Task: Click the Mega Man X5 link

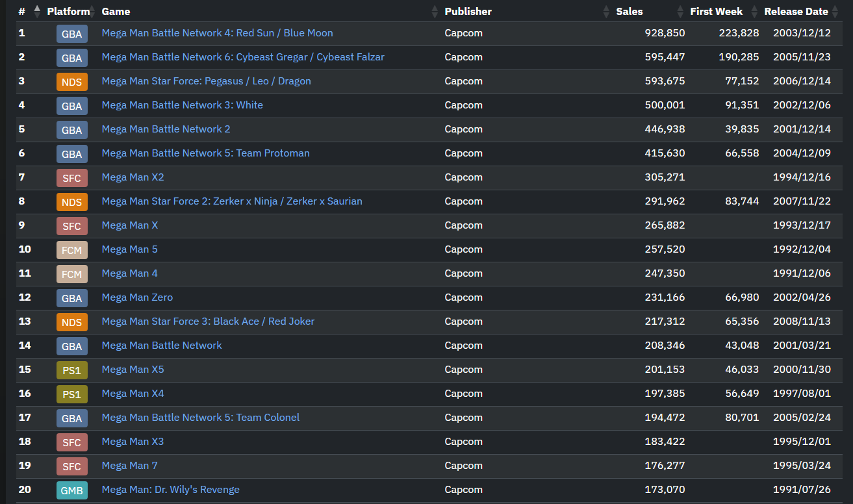Action: (x=133, y=370)
